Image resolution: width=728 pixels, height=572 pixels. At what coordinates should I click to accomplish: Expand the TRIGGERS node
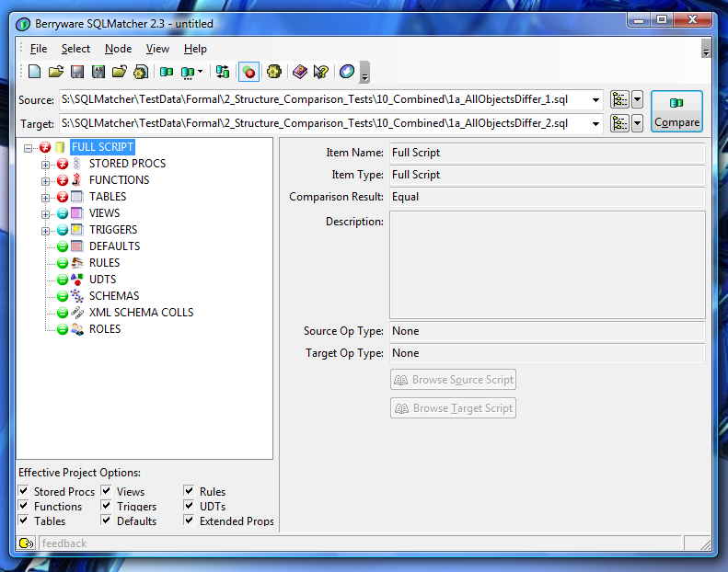(x=45, y=231)
